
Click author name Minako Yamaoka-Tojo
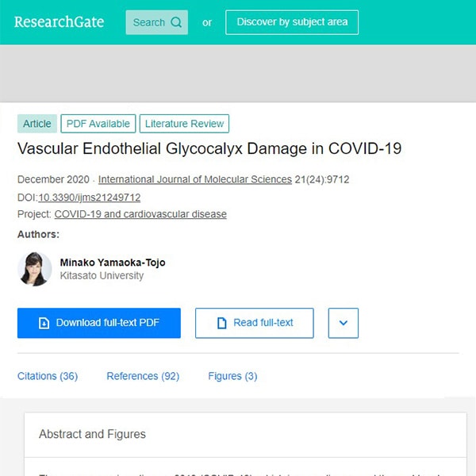pos(113,263)
